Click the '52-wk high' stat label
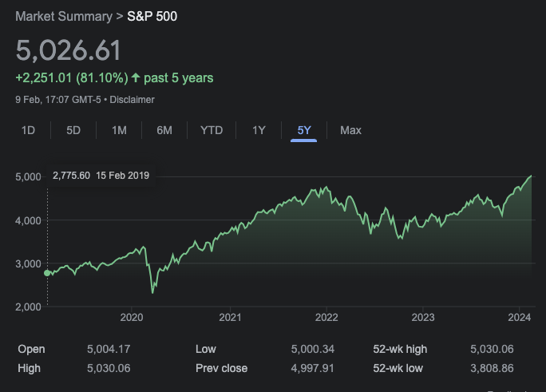This screenshot has width=546, height=392. click(x=400, y=349)
